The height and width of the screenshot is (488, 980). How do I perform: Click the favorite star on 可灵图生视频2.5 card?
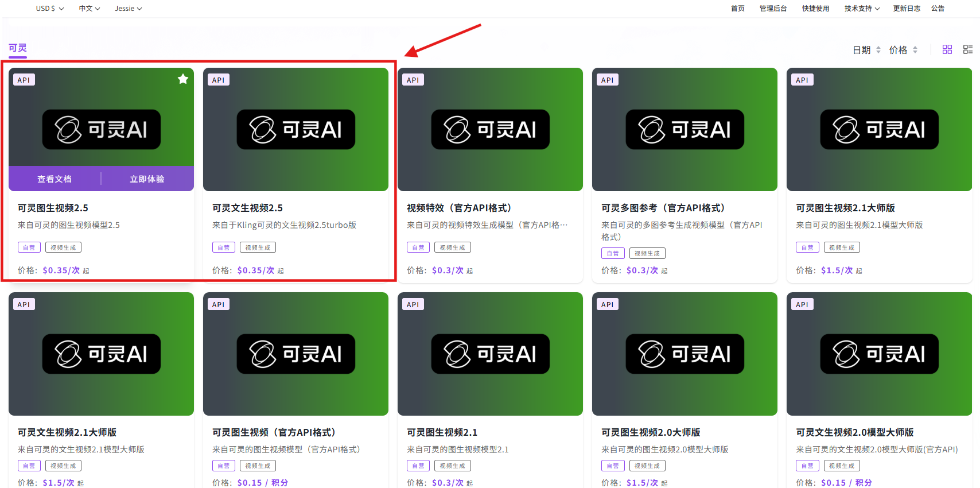pyautogui.click(x=183, y=79)
